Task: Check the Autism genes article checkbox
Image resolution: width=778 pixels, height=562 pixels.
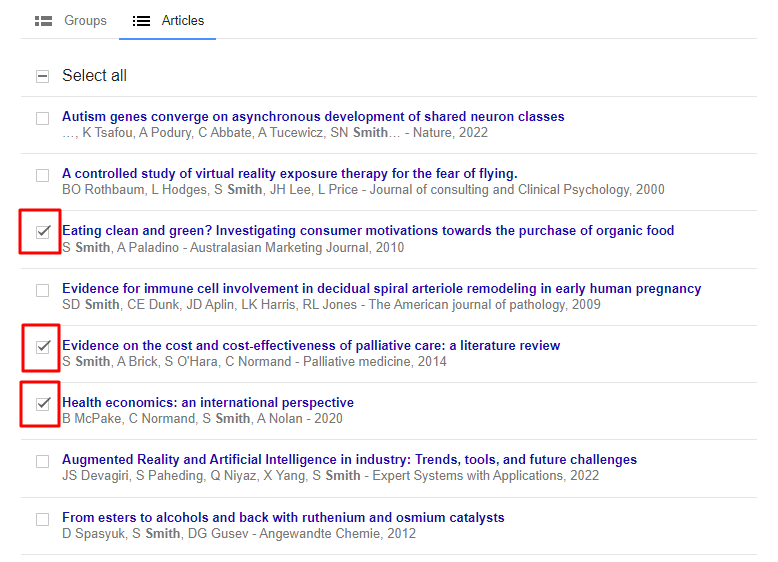Action: click(42, 118)
